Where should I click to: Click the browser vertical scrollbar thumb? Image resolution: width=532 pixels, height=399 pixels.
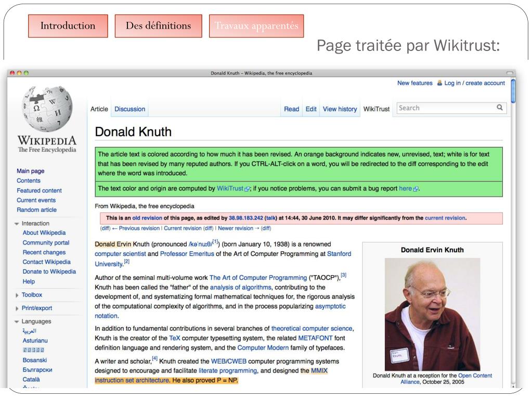coord(513,91)
